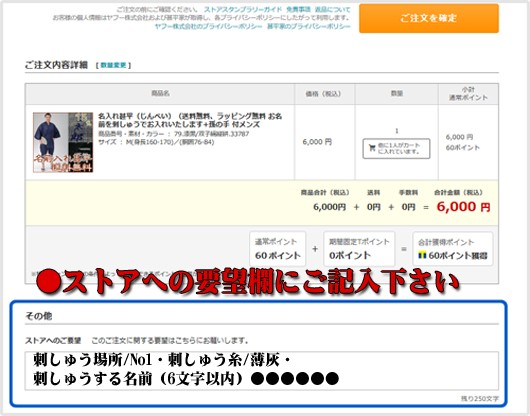Screen dimensions: 530x416
Task: Click the 名入れ甚平 product title
Action: [x=190, y=120]
